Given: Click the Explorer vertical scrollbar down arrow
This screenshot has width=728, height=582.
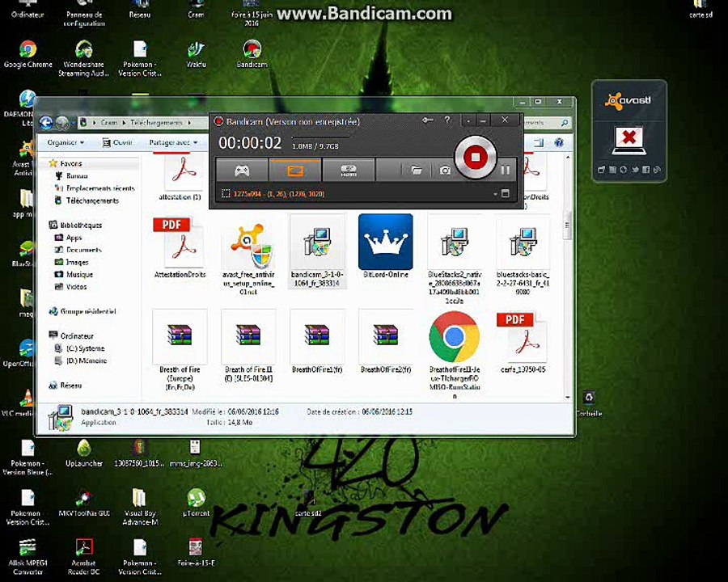Looking at the screenshot, I should coord(567,397).
